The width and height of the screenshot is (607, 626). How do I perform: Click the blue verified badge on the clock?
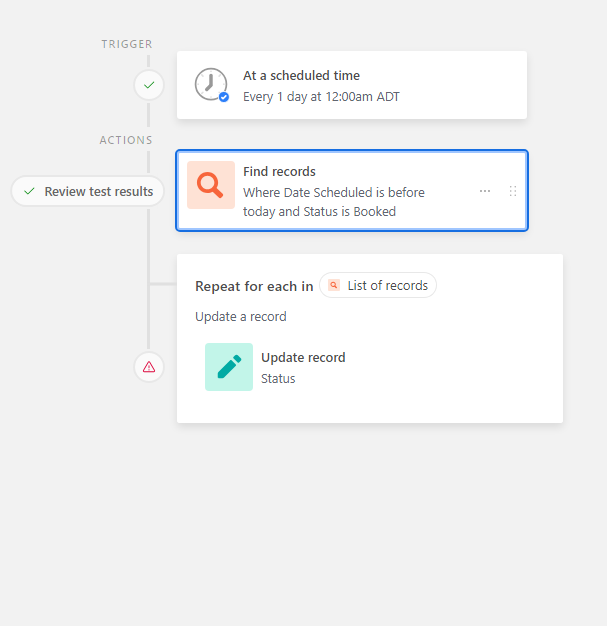(224, 97)
